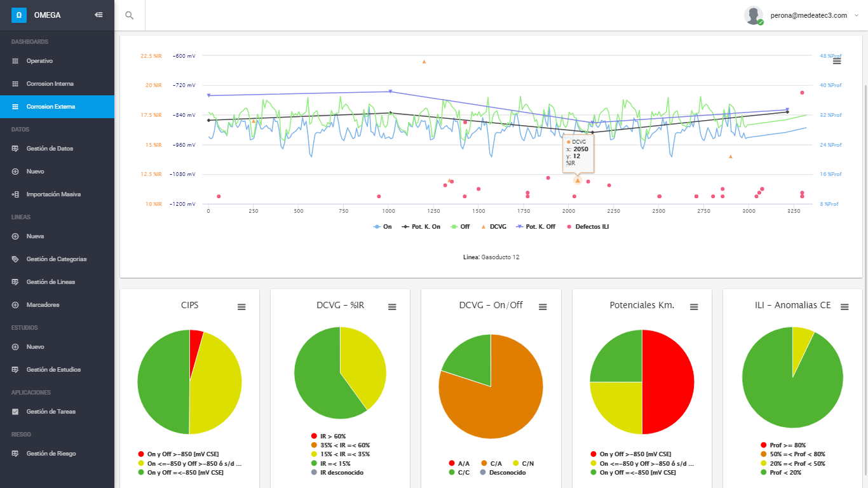868x488 pixels.
Task: Open the Potenciales Km. chart menu
Action: (694, 307)
